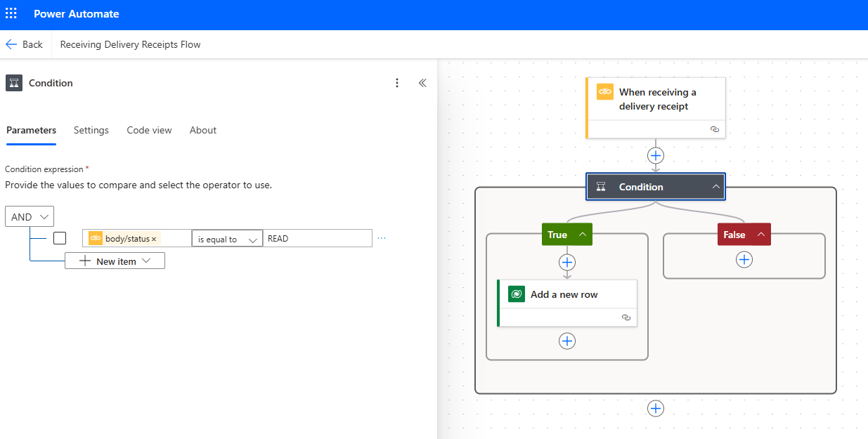Click the trigger's yellow connector icon
The image size is (868, 439).
tap(605, 92)
